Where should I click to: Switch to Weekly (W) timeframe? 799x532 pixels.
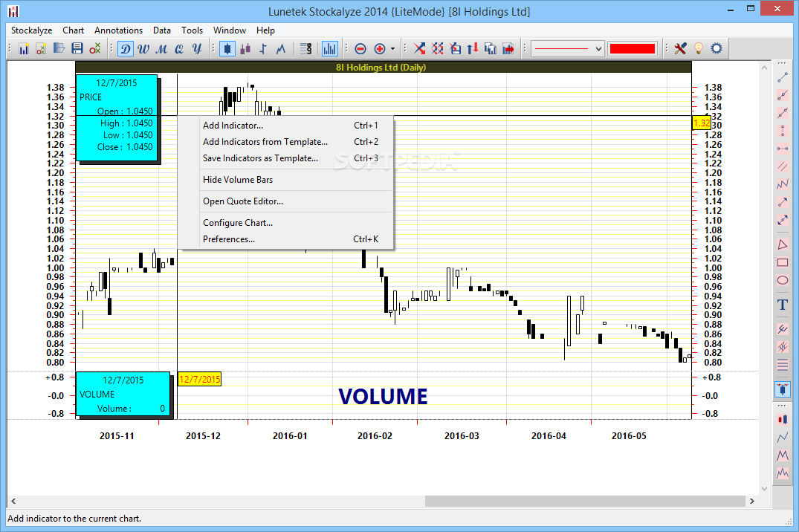pyautogui.click(x=143, y=49)
